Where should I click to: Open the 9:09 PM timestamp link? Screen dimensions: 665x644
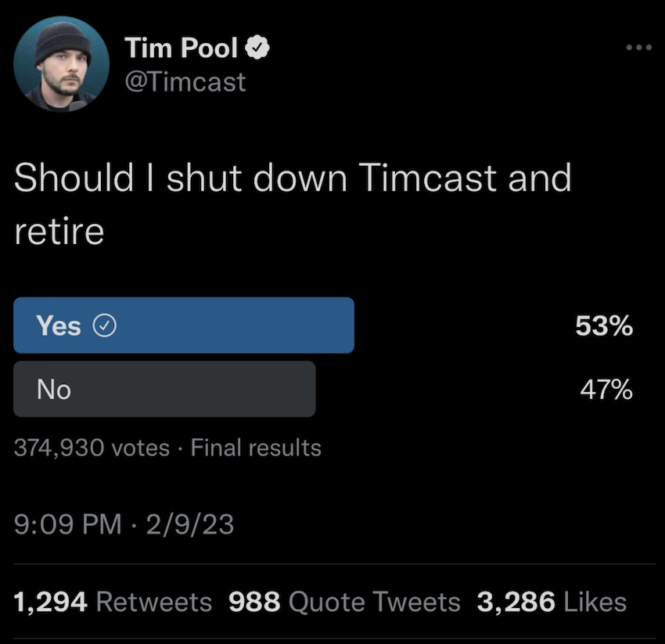point(68,523)
